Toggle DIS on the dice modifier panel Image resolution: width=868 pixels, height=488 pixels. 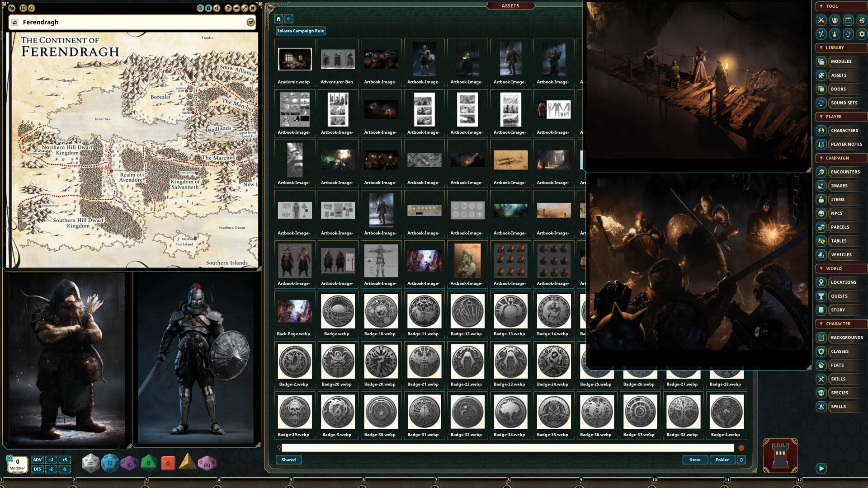tap(37, 469)
